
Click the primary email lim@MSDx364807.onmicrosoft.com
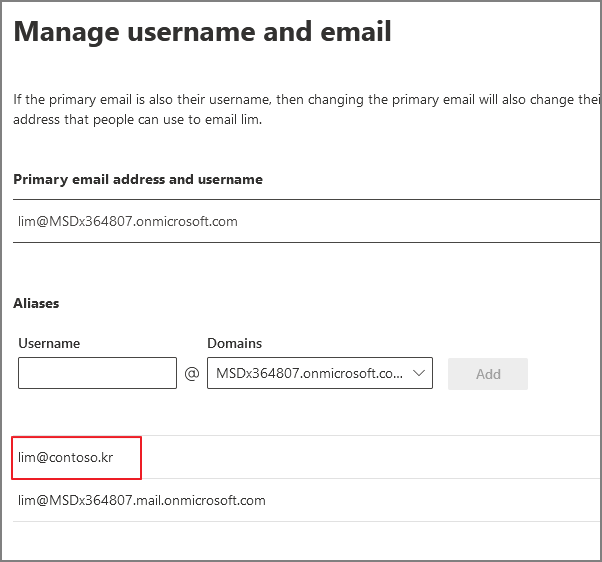pos(128,221)
